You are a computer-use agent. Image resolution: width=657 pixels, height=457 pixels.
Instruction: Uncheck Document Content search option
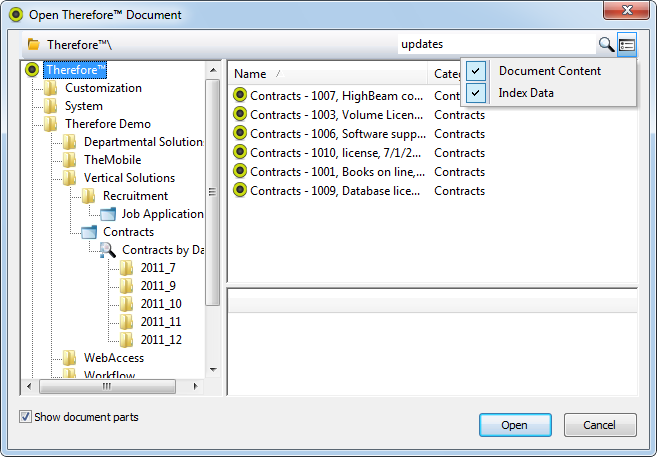[x=477, y=71]
